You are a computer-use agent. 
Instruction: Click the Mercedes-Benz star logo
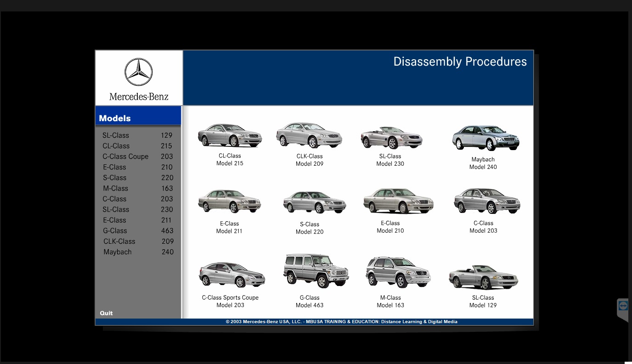139,72
